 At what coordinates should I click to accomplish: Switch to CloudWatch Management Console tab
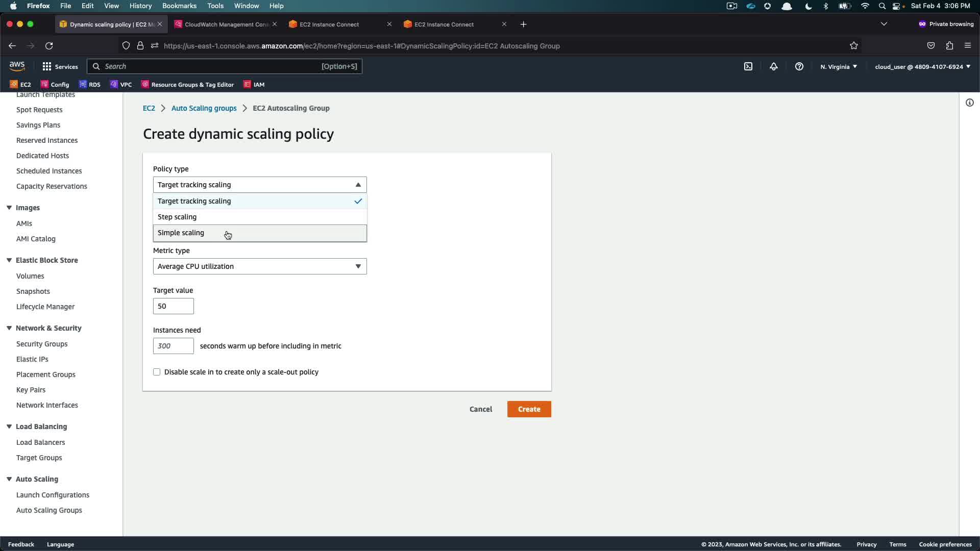(x=225, y=24)
